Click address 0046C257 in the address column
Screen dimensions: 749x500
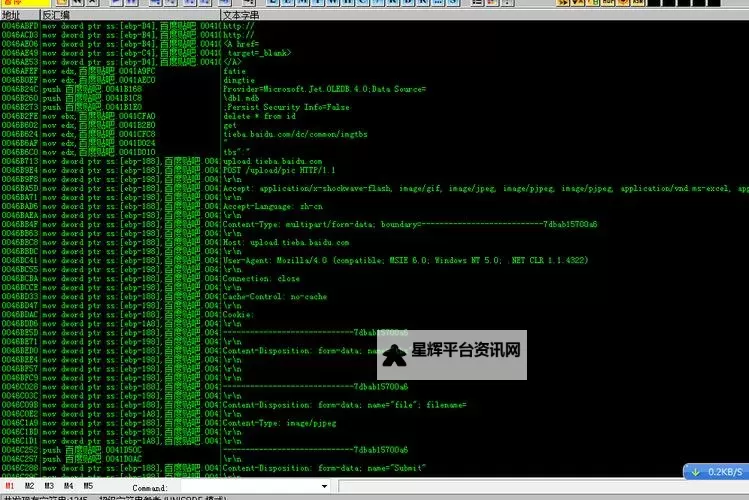20,459
